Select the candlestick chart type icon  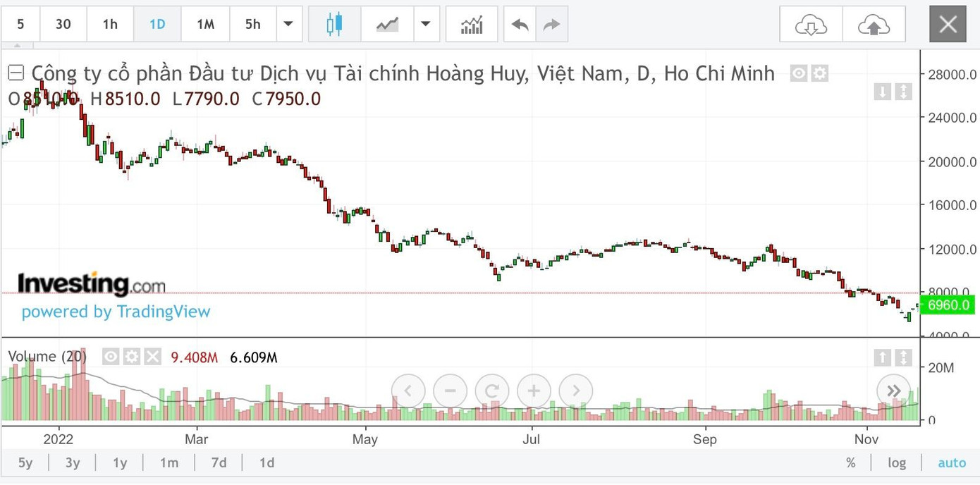(334, 23)
